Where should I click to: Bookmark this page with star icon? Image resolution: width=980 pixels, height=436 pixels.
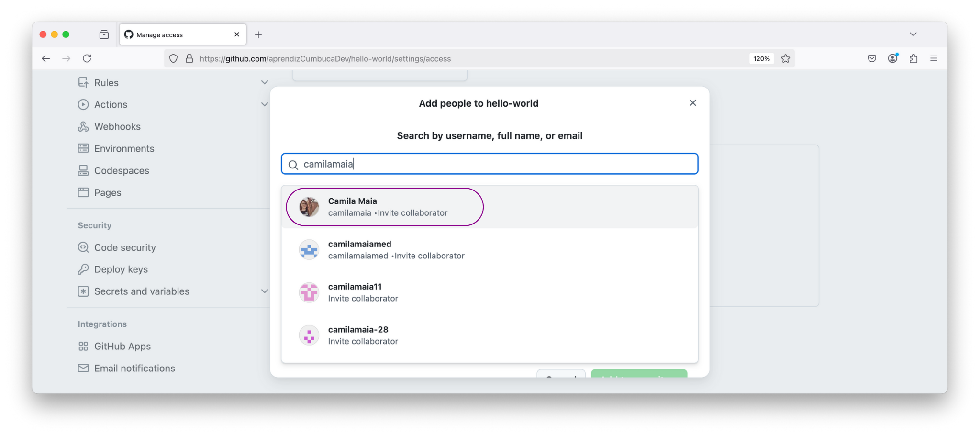786,58
